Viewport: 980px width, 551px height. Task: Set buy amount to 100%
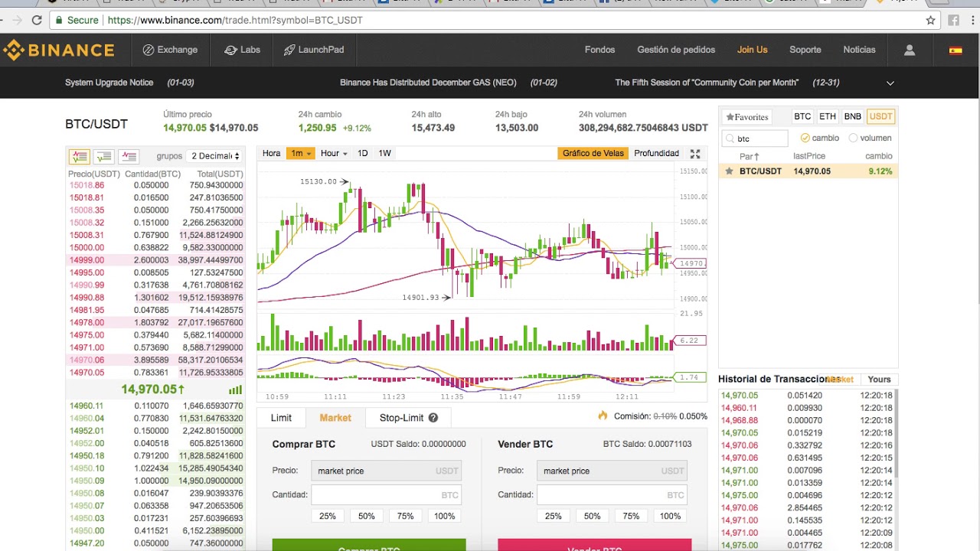[445, 516]
